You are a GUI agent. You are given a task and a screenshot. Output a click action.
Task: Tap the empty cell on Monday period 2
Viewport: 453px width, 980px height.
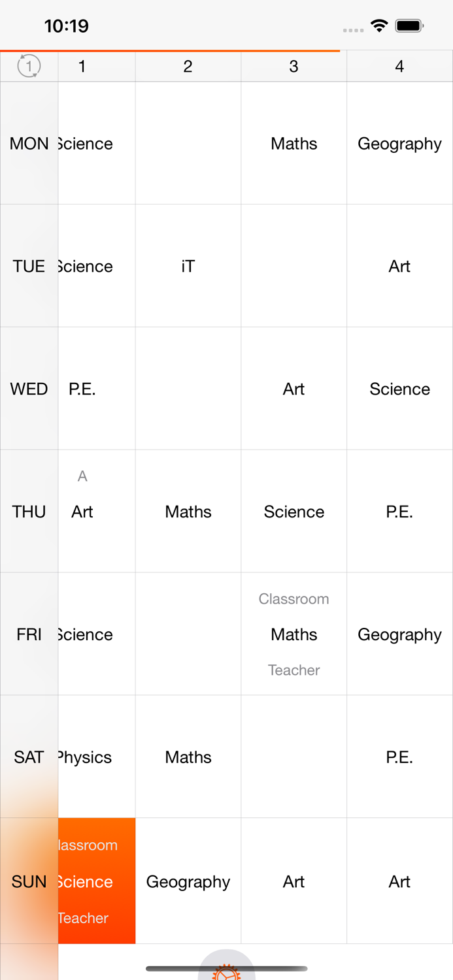click(x=188, y=143)
